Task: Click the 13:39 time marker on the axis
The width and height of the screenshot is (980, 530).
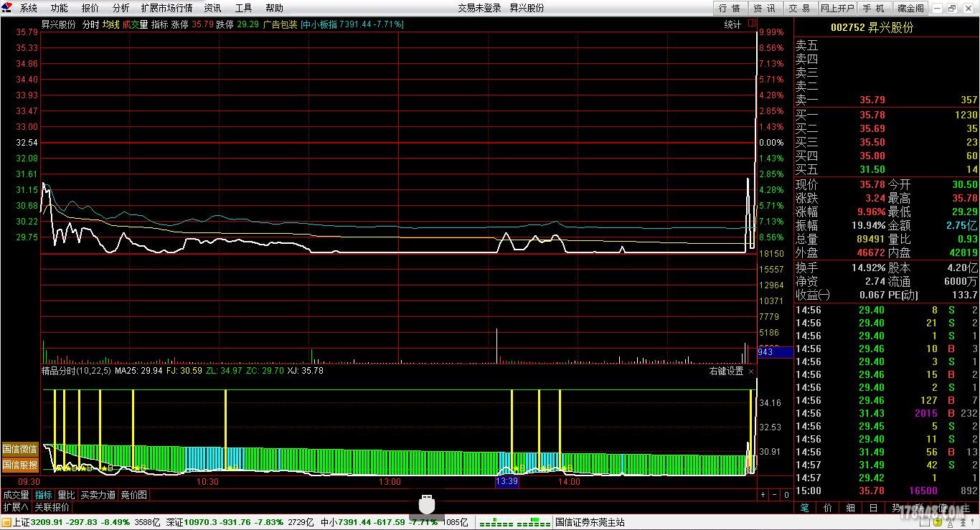Action: pyautogui.click(x=507, y=482)
